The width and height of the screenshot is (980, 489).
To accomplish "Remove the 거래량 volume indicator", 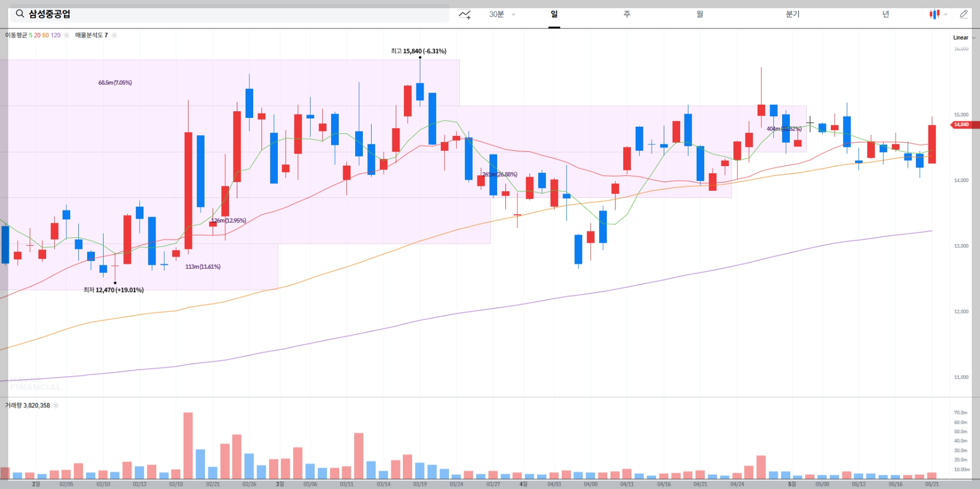I will click(x=56, y=406).
